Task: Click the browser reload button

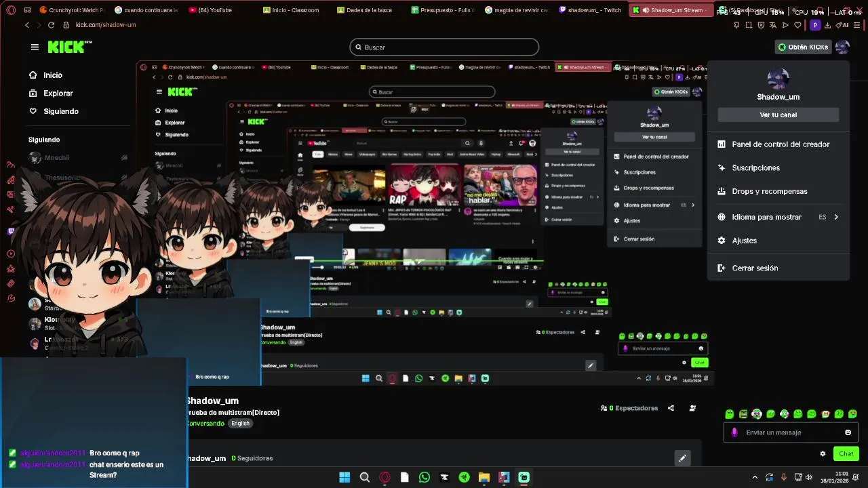Action: 51,24
